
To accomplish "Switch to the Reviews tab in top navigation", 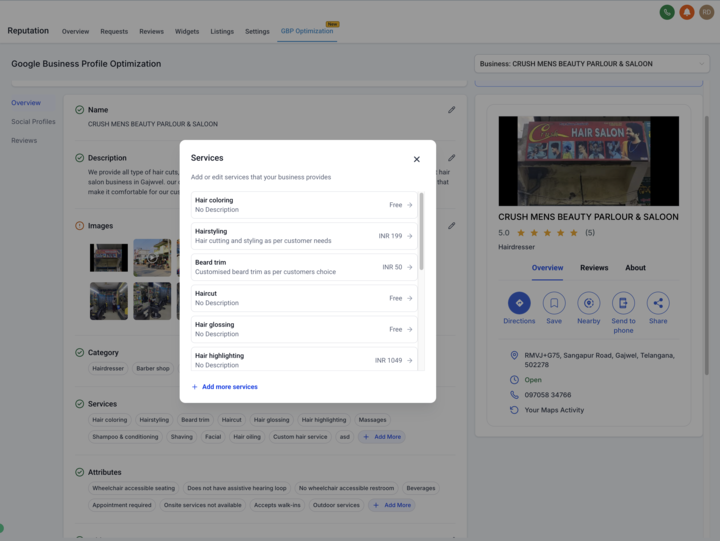I will (x=151, y=31).
